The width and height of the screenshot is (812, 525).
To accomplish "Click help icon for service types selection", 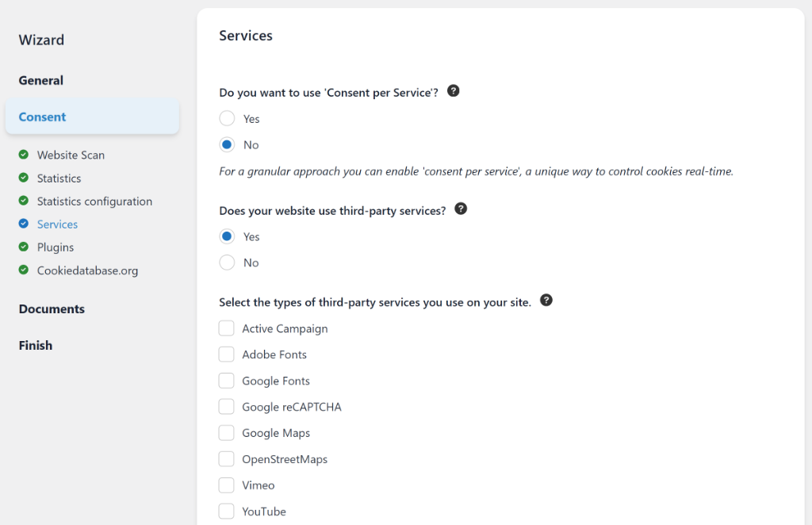I will point(546,300).
